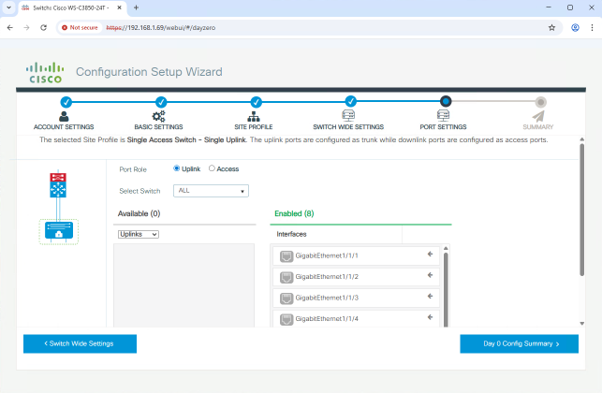
Task: Remove GigabitEthernet1/1/2 using its arrow icon
Action: (430, 275)
